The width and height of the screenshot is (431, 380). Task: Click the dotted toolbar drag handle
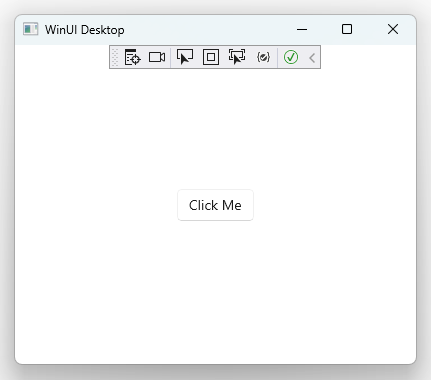click(x=115, y=57)
